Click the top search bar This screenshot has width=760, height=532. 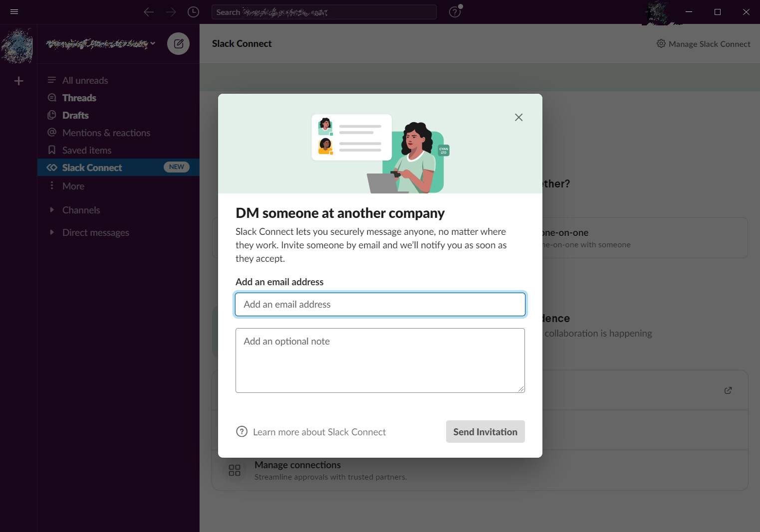(324, 12)
